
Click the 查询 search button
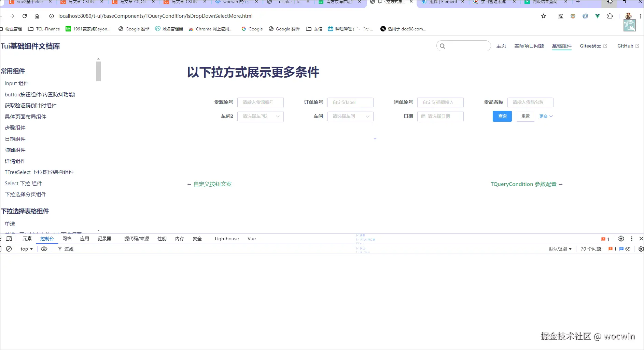pyautogui.click(x=502, y=116)
